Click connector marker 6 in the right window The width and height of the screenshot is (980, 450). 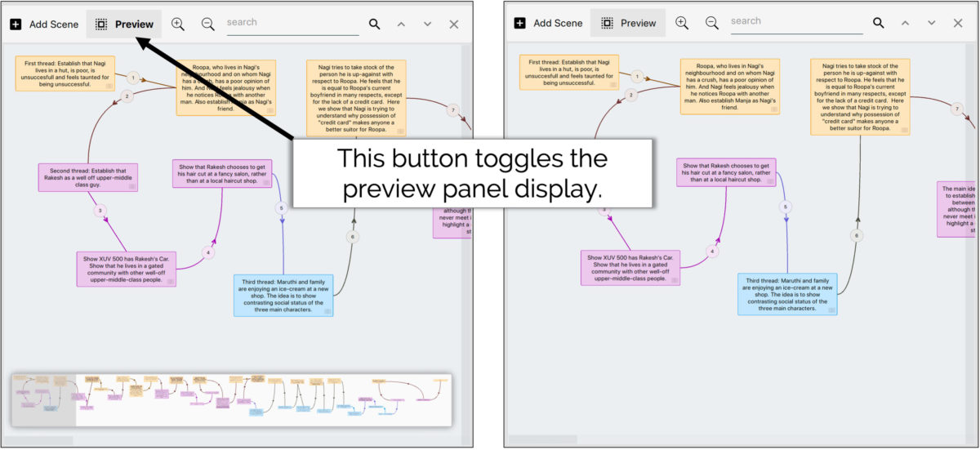tap(857, 235)
